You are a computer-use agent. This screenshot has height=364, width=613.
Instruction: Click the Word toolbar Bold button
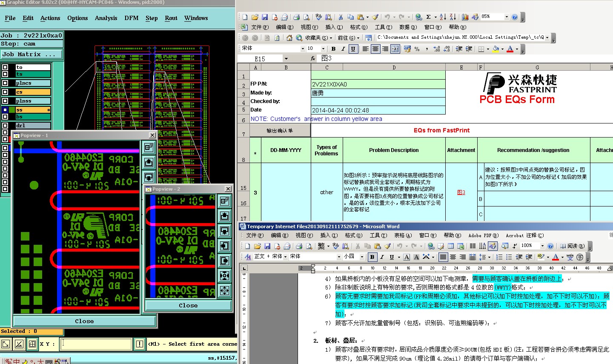[x=372, y=257]
